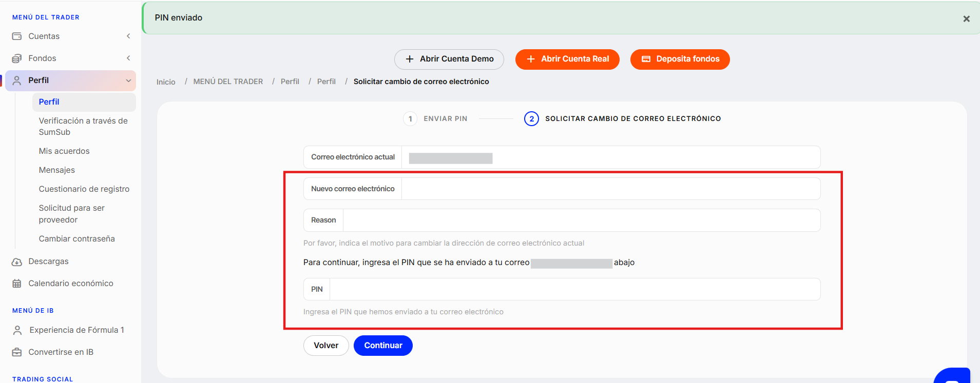The width and height of the screenshot is (980, 383).
Task: Click plus icon on Abrir Cuenta Demo
Action: [410, 59]
